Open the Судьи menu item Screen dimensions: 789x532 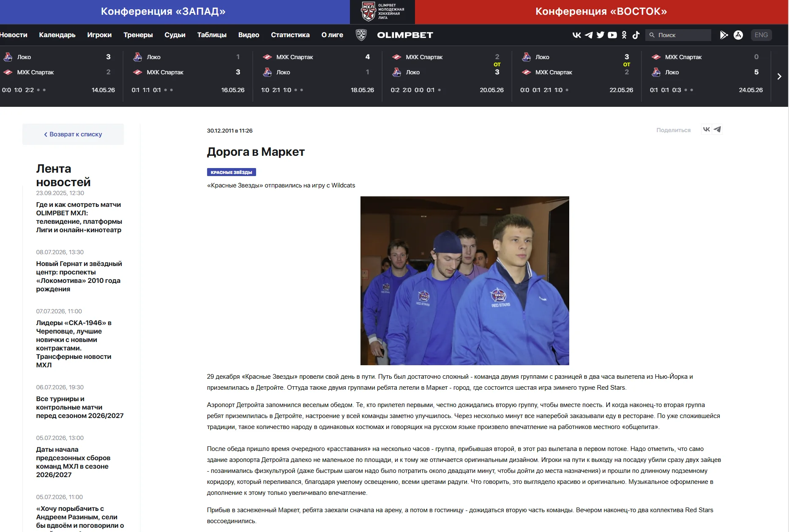(175, 35)
